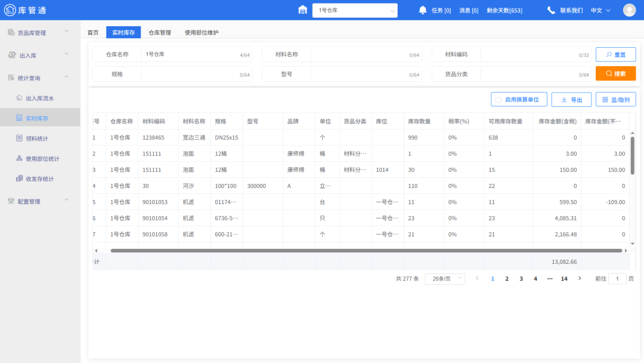This screenshot has height=363, width=644.
Task: Open 使用部位统计 in the sidebar
Action: (x=40, y=159)
